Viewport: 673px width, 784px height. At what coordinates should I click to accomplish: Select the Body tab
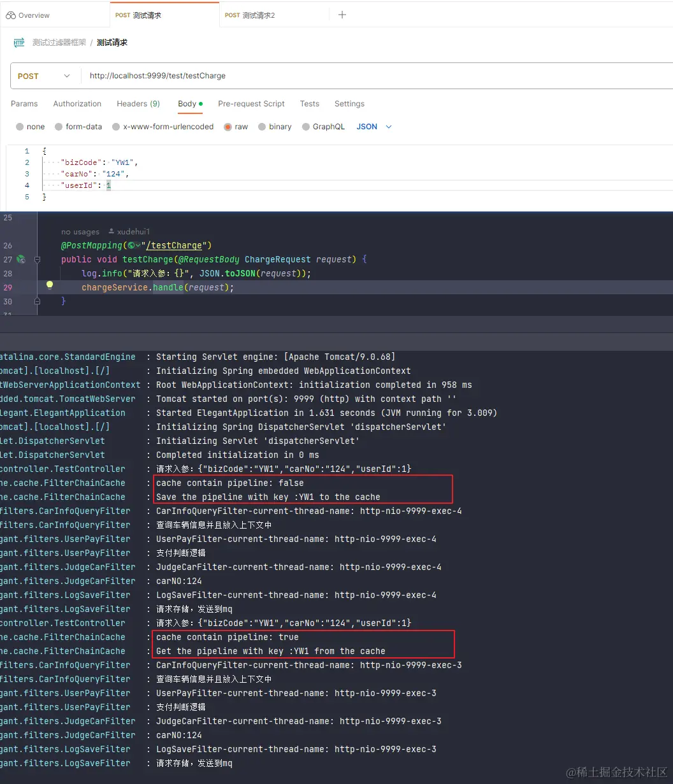(190, 104)
